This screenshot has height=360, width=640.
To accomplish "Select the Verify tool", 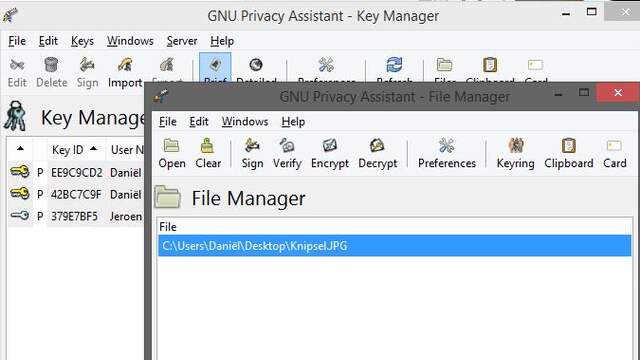I will pos(287,153).
